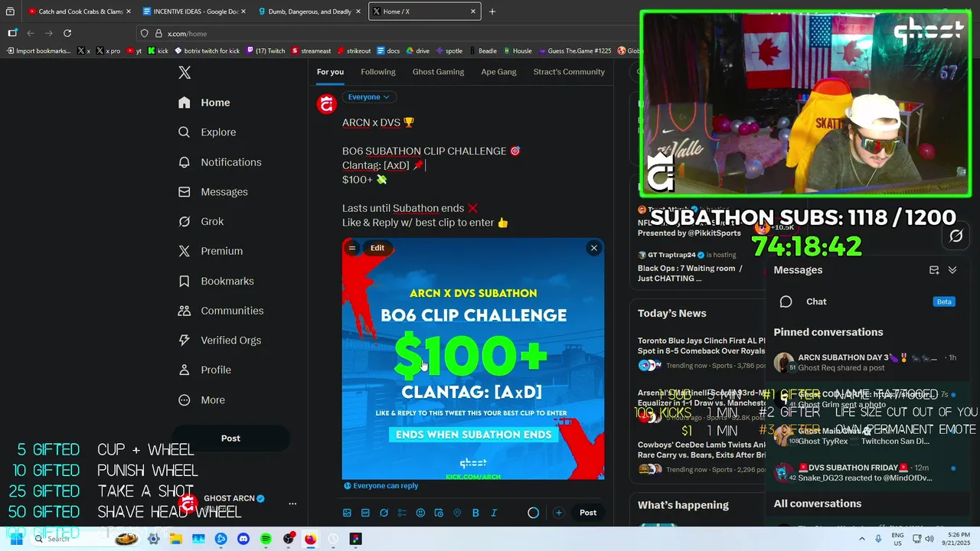Click the Windows Start button
980x551 pixels.
point(16,539)
